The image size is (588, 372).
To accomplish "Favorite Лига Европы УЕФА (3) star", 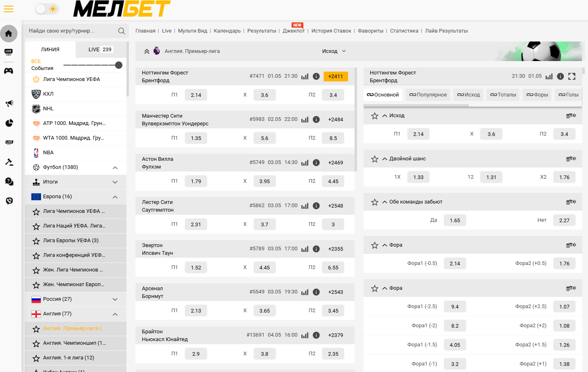I will (36, 241).
